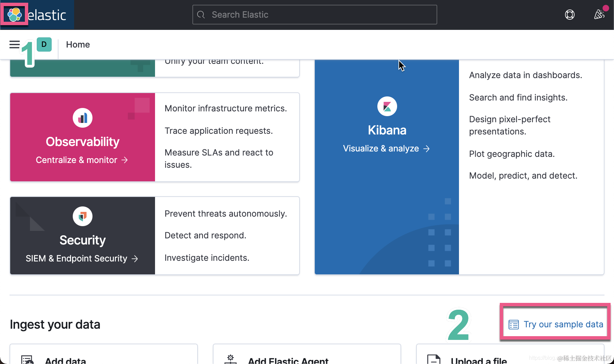Viewport: 614px width, 364px height.
Task: Open the D space avatar selector
Action: tap(44, 44)
